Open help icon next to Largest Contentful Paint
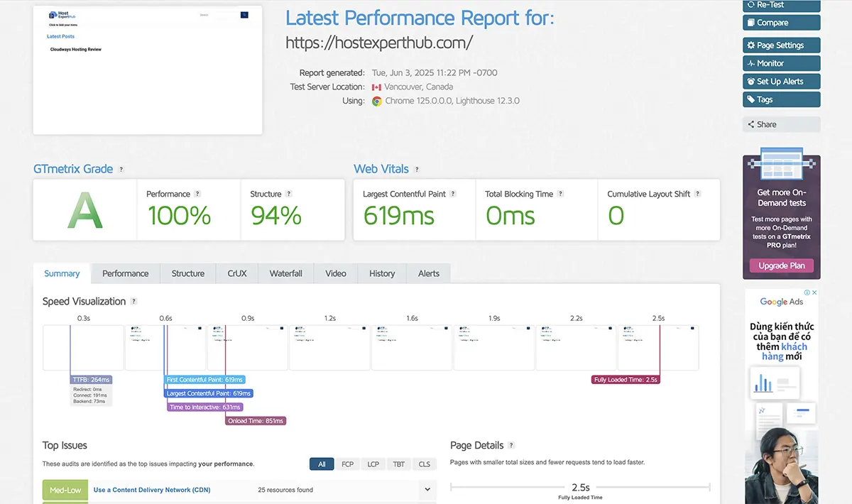Viewport: 852px width, 504px height. coord(453,194)
